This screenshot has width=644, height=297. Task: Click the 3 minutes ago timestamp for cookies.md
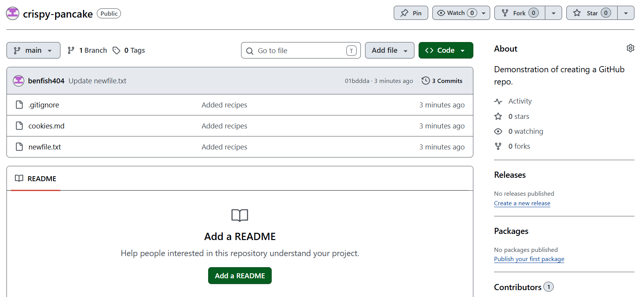442,126
